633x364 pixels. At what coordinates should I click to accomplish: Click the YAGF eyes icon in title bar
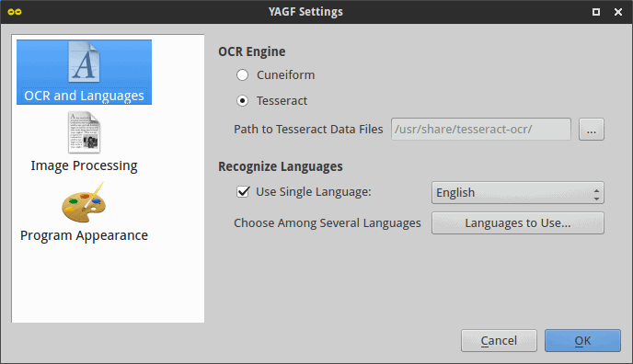coord(15,12)
